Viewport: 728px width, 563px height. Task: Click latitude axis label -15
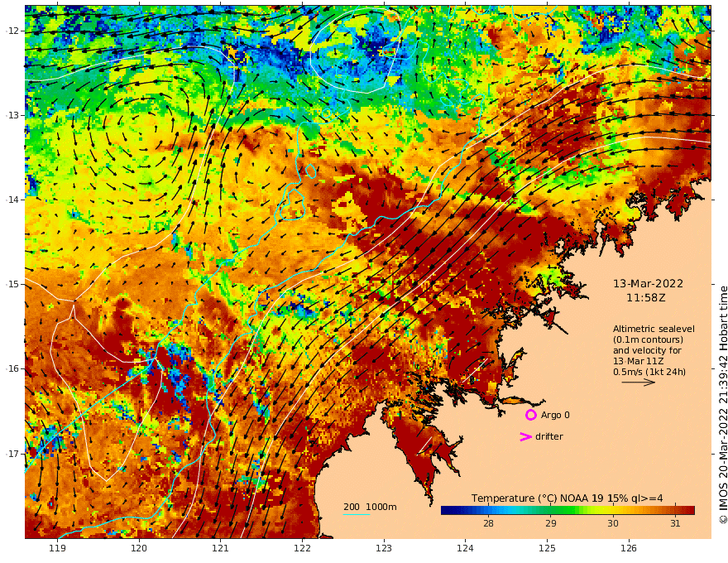coord(12,284)
